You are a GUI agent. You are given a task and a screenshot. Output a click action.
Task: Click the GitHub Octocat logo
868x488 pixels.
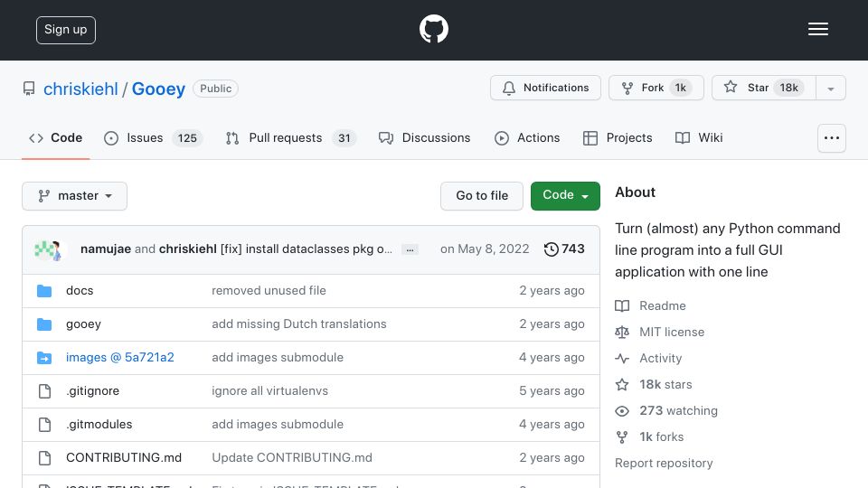click(433, 29)
